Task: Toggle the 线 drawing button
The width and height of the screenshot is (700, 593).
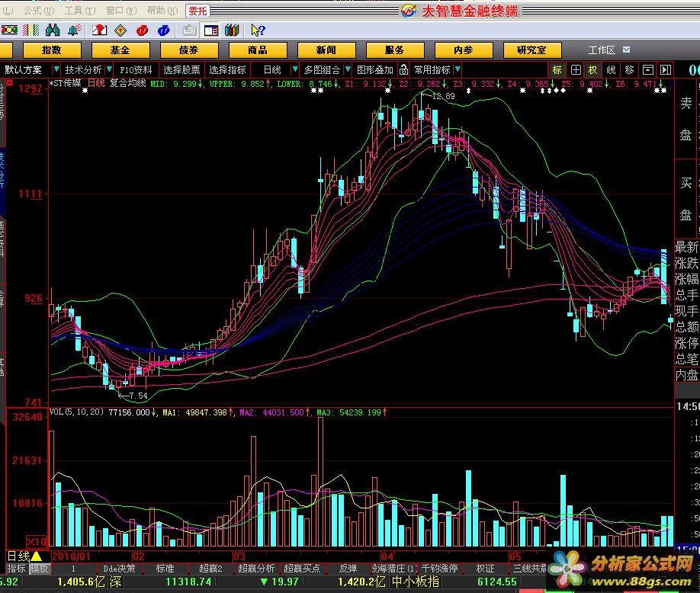Action: click(611, 69)
